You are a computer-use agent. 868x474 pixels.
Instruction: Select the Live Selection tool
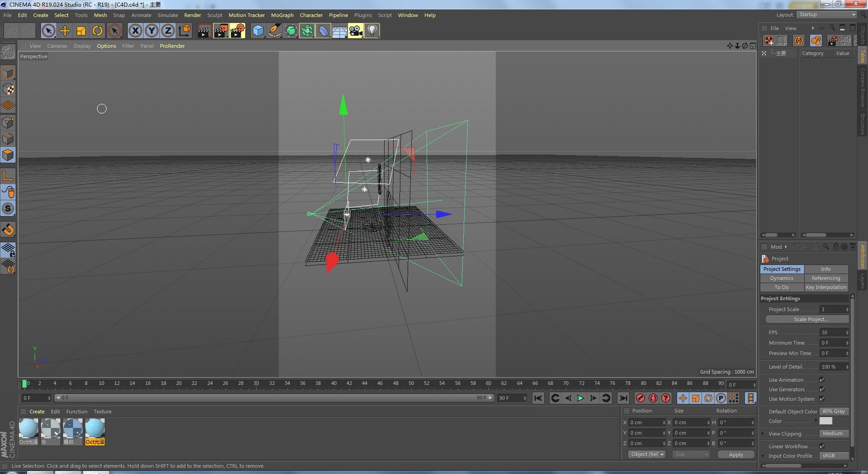(x=48, y=31)
